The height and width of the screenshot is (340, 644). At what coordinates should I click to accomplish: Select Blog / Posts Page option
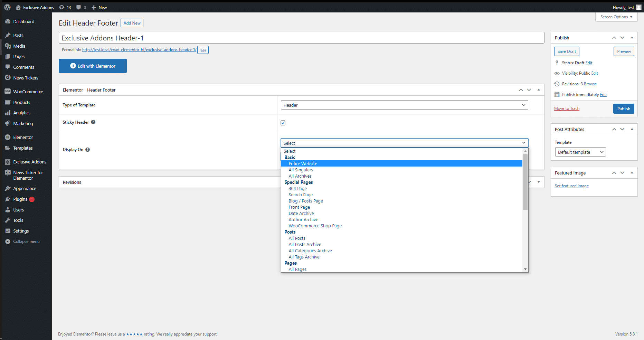tap(402, 201)
